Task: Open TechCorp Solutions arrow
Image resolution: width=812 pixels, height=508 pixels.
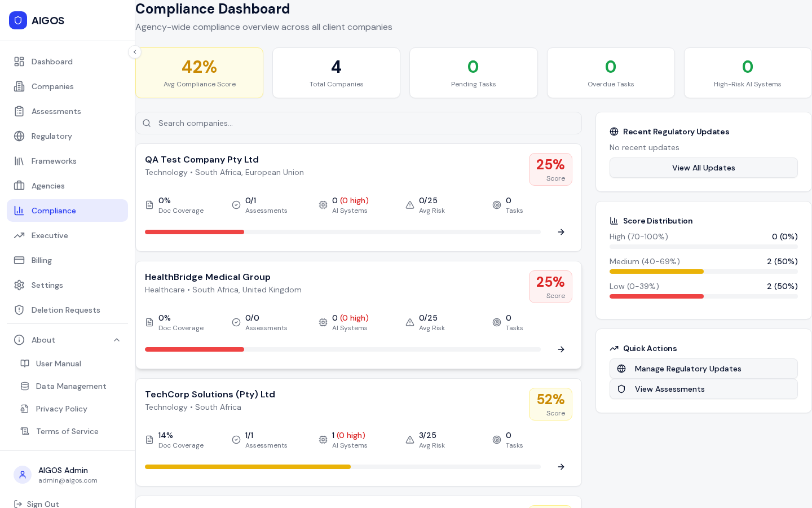Action: (x=561, y=467)
